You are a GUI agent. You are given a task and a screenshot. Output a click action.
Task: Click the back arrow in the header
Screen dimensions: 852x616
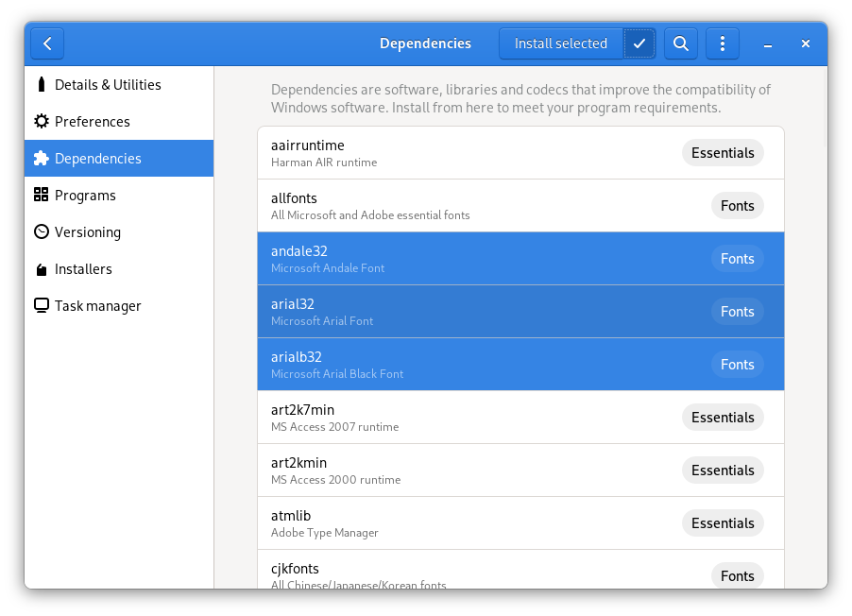click(46, 43)
